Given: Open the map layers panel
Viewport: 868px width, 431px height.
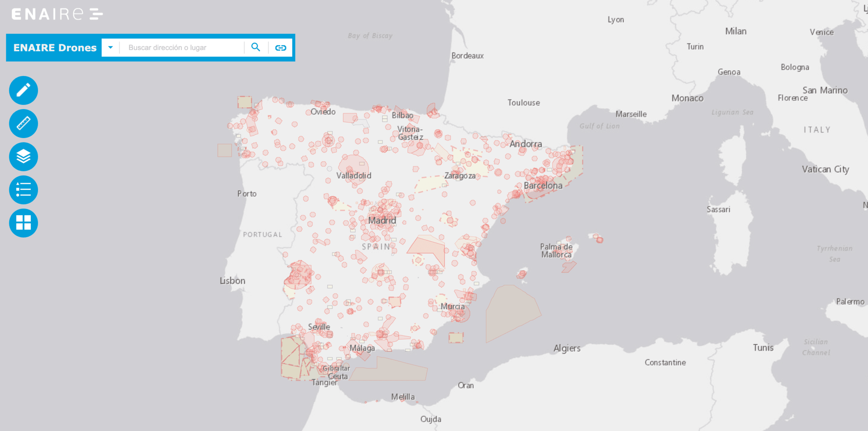Looking at the screenshot, I should pyautogui.click(x=24, y=157).
